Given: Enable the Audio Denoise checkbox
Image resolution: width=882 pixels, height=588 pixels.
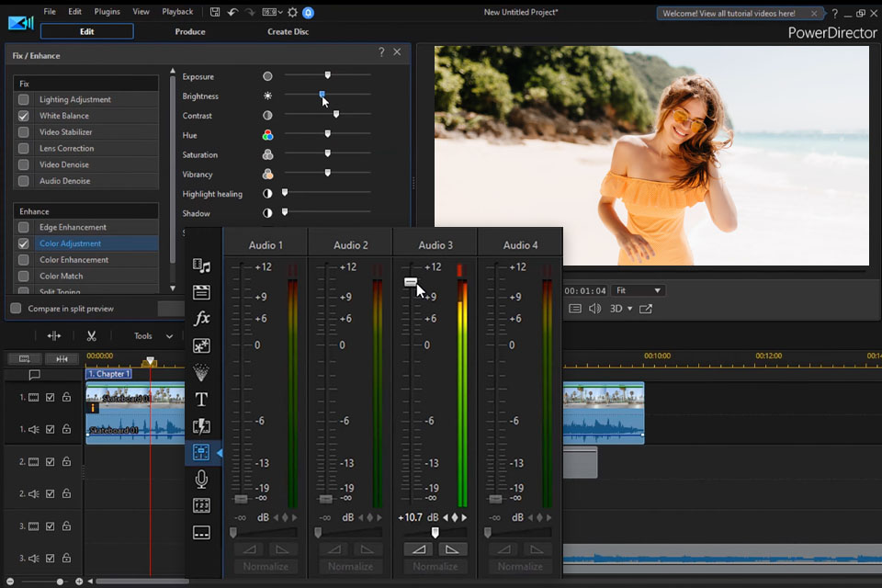Looking at the screenshot, I should click(23, 181).
